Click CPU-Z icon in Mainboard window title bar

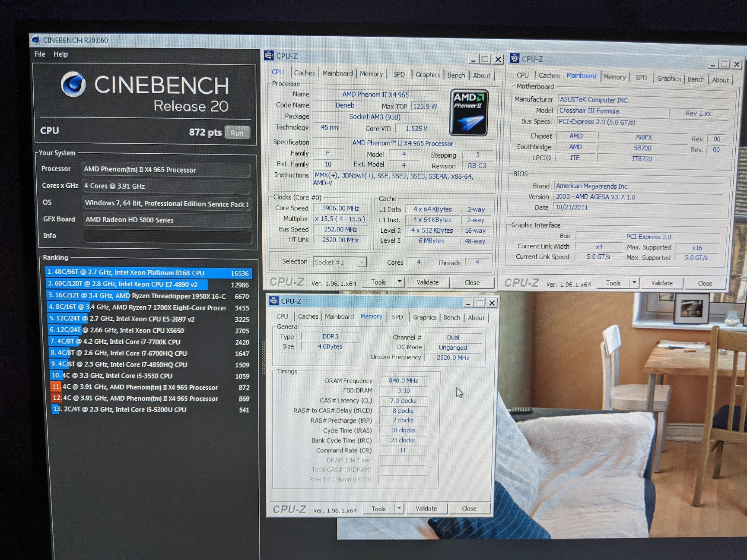515,58
